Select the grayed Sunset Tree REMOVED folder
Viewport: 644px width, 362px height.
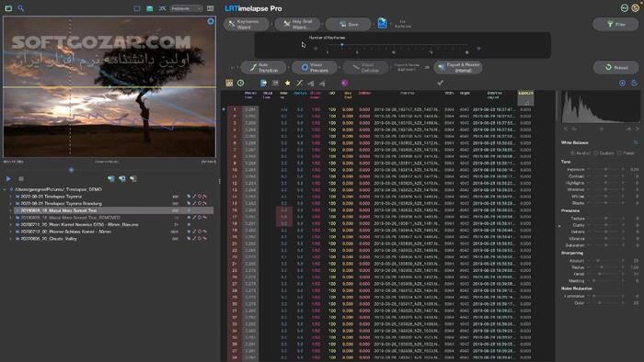pos(113,218)
